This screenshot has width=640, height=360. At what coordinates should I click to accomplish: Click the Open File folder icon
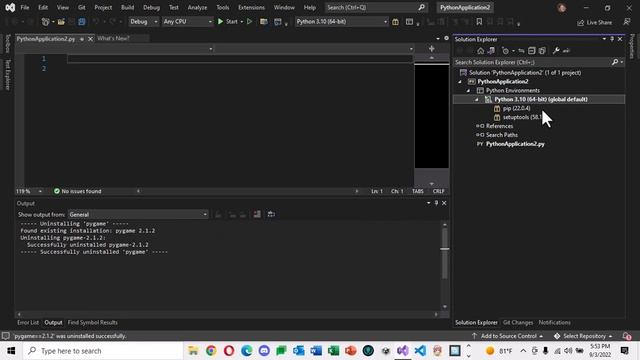click(x=61, y=22)
